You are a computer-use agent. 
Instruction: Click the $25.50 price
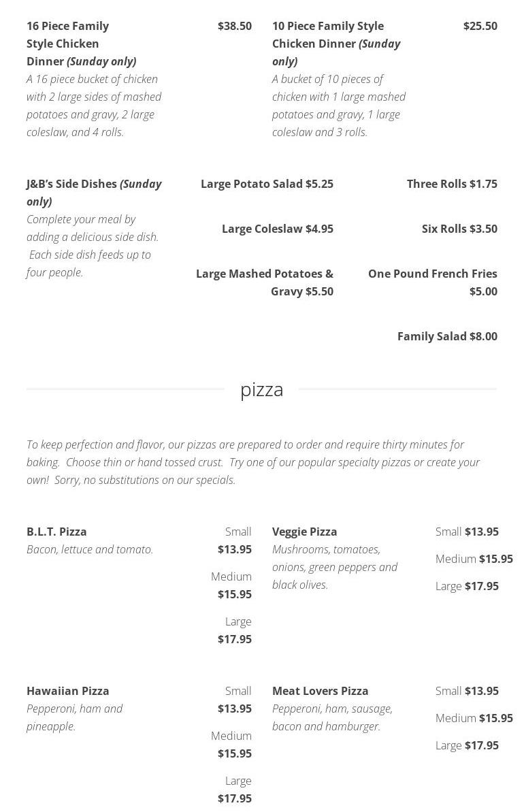tap(480, 26)
